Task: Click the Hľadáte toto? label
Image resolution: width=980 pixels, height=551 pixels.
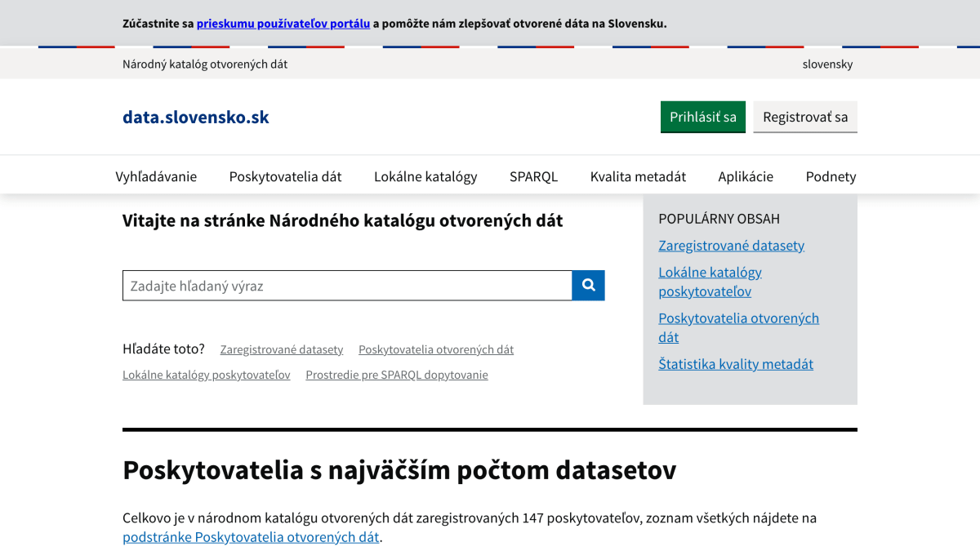Action: coord(163,349)
